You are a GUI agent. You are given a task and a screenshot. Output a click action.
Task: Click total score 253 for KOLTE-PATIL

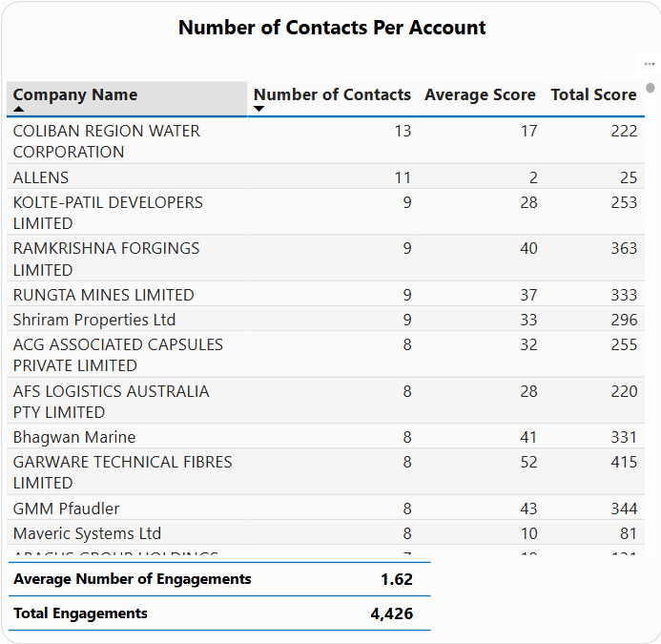(624, 202)
